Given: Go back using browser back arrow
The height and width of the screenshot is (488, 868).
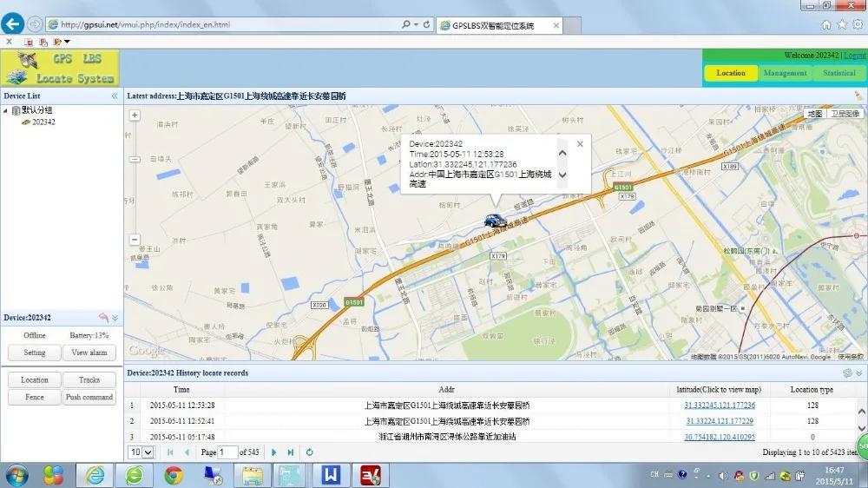Looking at the screenshot, I should [12, 23].
